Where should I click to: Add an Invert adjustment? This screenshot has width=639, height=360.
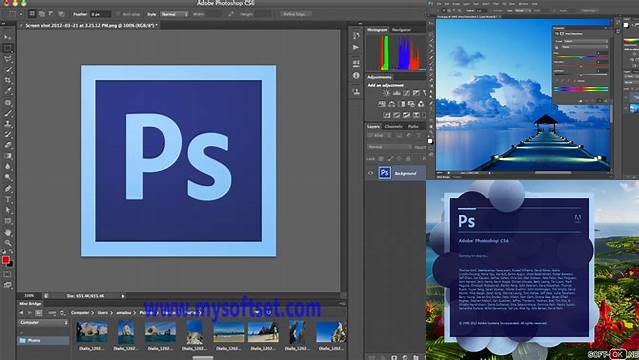point(387,115)
